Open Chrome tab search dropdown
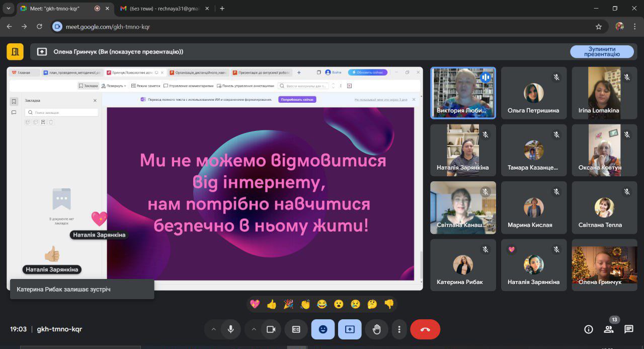644x349 pixels. [x=8, y=8]
